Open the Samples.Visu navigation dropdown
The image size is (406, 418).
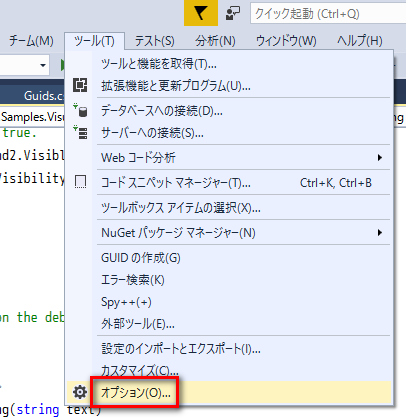coord(32,117)
